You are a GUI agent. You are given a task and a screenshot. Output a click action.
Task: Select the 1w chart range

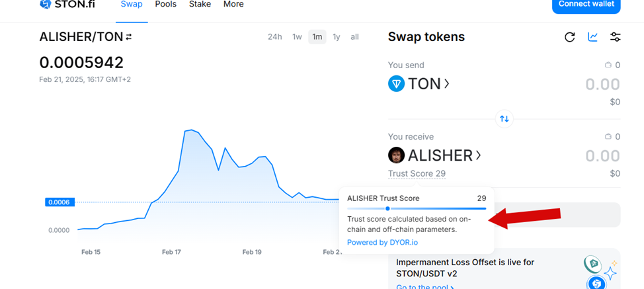(x=297, y=37)
